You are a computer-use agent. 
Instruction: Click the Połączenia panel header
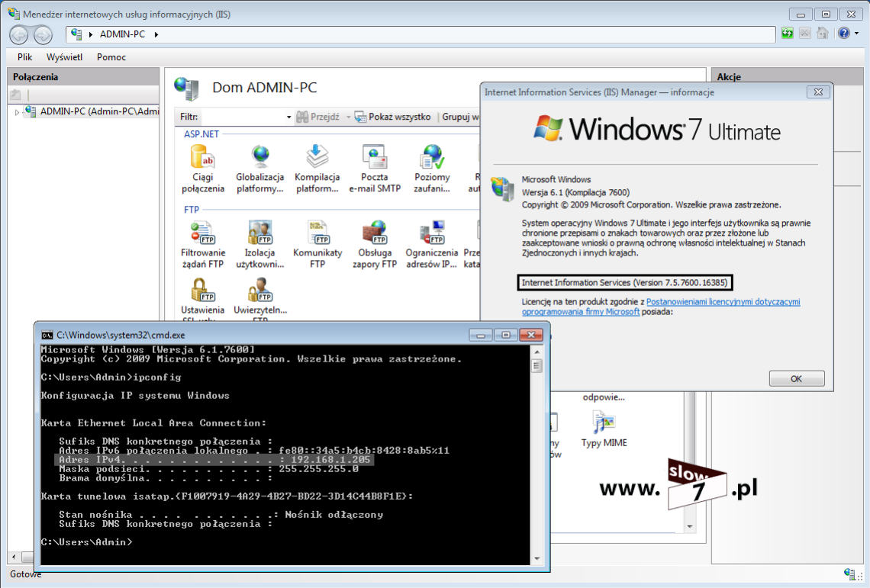click(x=36, y=76)
